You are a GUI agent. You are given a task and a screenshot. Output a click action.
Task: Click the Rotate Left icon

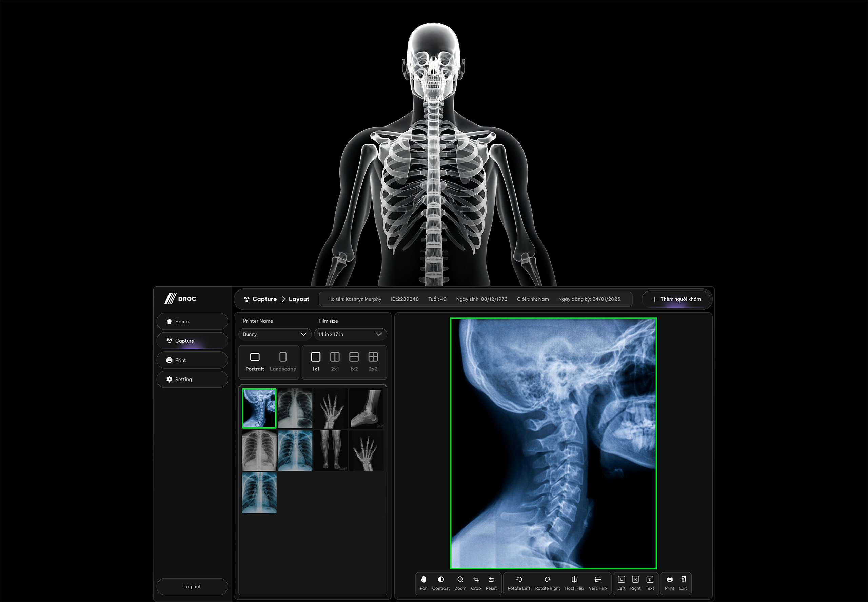pos(519,582)
